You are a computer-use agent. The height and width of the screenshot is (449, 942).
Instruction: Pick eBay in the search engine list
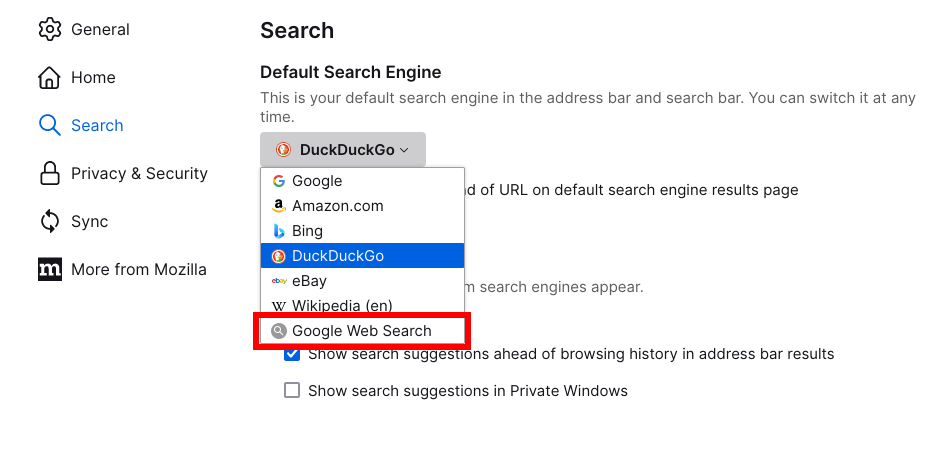(x=309, y=281)
